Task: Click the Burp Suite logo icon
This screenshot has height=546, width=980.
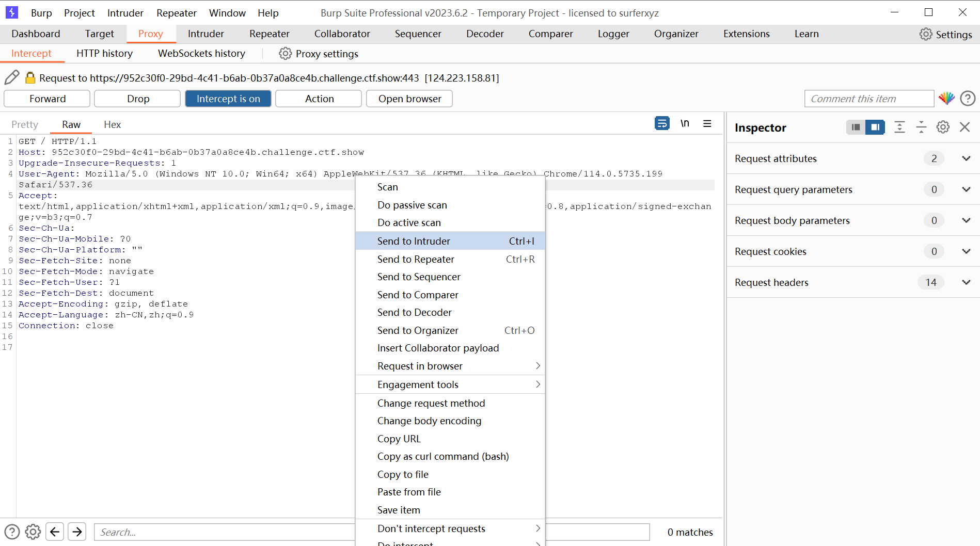Action: coord(11,12)
